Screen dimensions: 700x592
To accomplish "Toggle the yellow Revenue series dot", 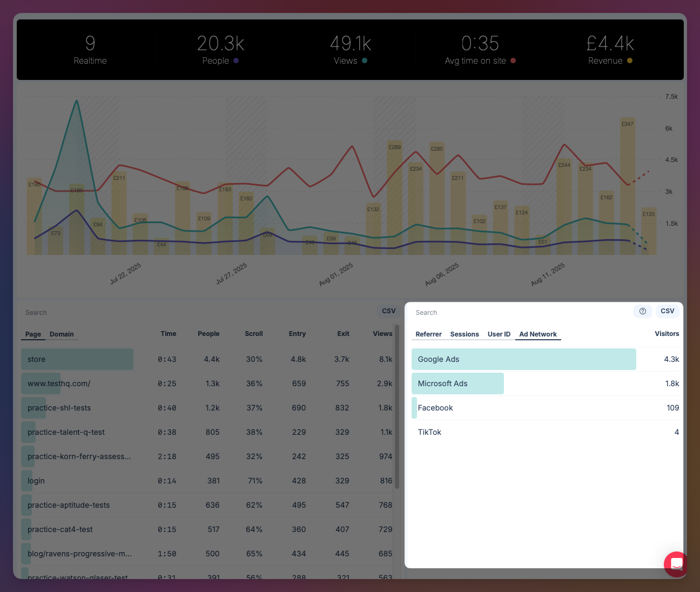I will (x=630, y=60).
